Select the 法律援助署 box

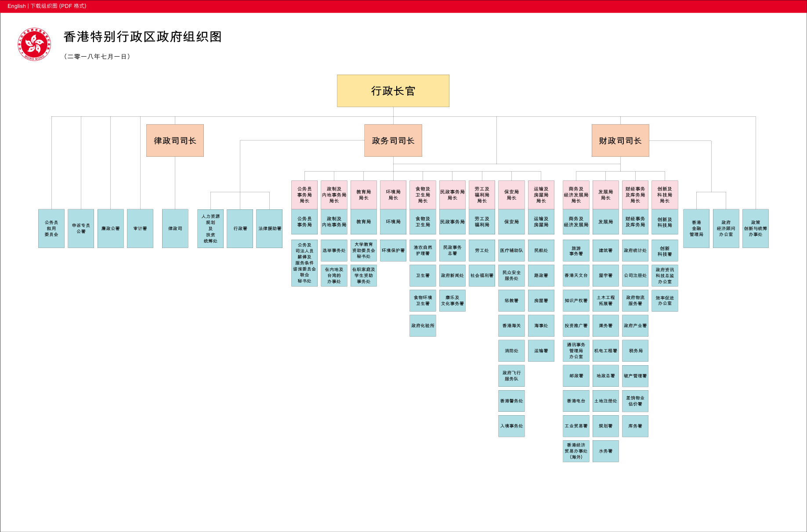269,228
